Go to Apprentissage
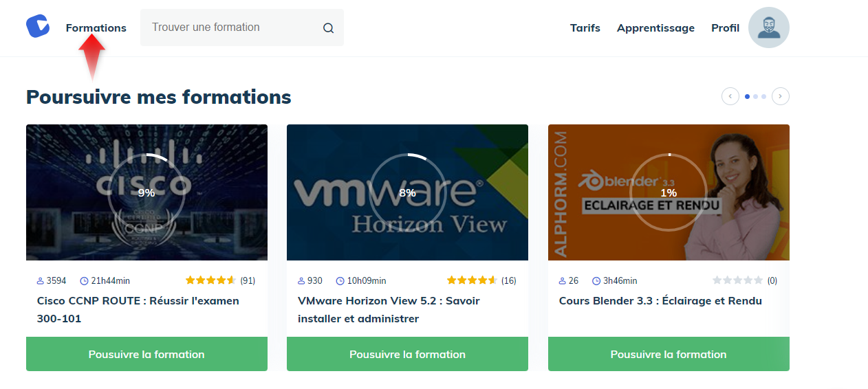This screenshot has height=389, width=868. (x=655, y=28)
